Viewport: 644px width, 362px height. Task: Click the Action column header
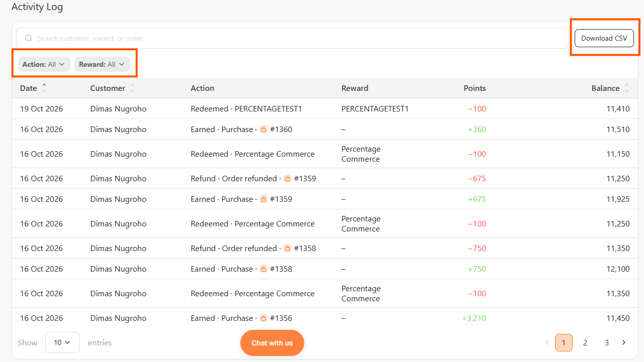coord(202,88)
